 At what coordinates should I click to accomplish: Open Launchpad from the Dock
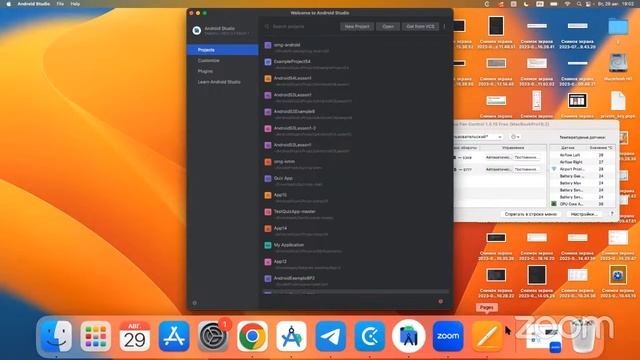pyautogui.click(x=96, y=336)
